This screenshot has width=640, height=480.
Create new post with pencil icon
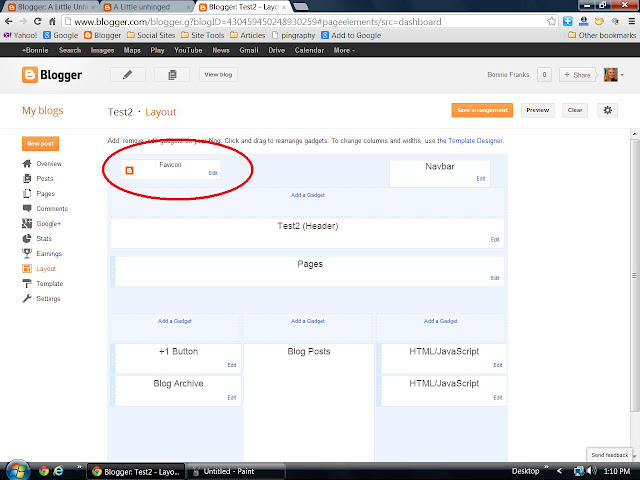(127, 75)
